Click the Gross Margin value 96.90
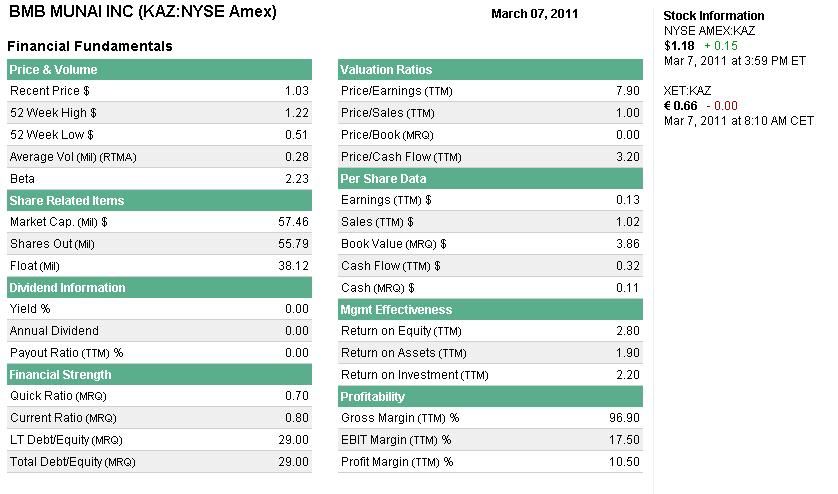Viewport: 838px width, 494px height. (623, 418)
